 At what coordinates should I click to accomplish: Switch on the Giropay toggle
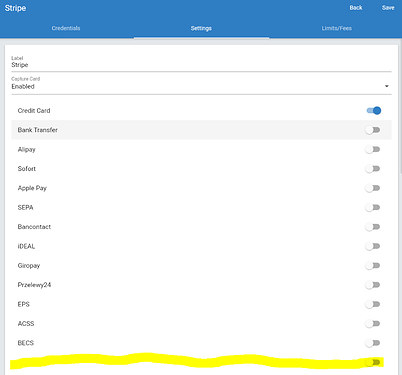(x=372, y=265)
